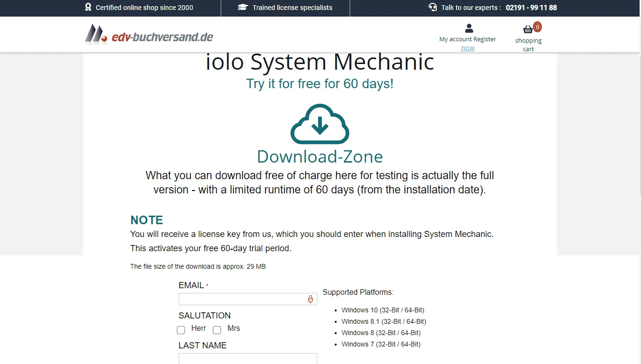
Task: Tick the Mrs salutation checkbox
Action: (217, 330)
